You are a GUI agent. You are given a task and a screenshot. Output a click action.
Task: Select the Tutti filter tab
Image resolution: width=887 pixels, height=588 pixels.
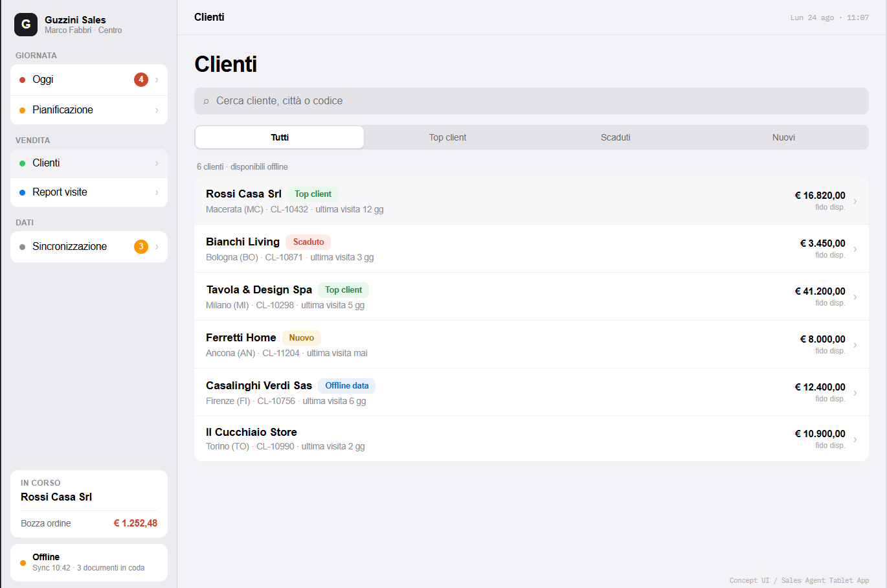coord(280,137)
